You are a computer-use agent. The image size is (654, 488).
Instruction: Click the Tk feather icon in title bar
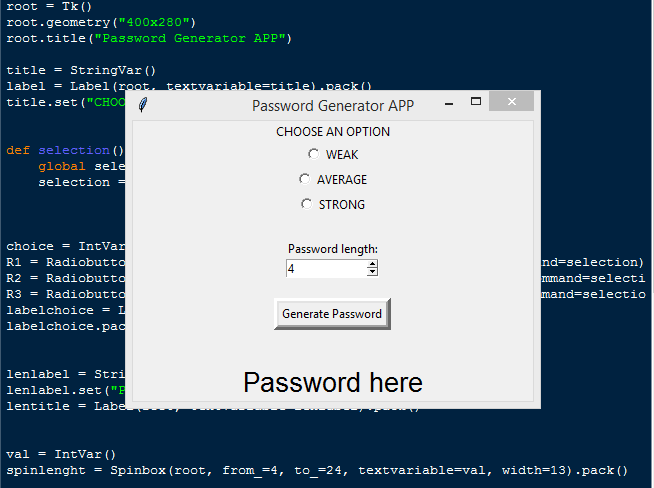coord(144,105)
